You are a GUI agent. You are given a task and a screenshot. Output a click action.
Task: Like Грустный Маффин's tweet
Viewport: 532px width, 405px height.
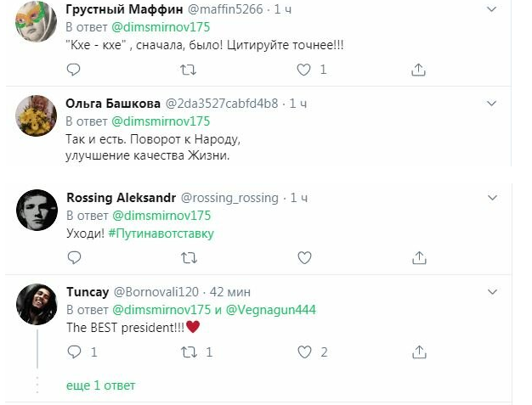(x=304, y=70)
